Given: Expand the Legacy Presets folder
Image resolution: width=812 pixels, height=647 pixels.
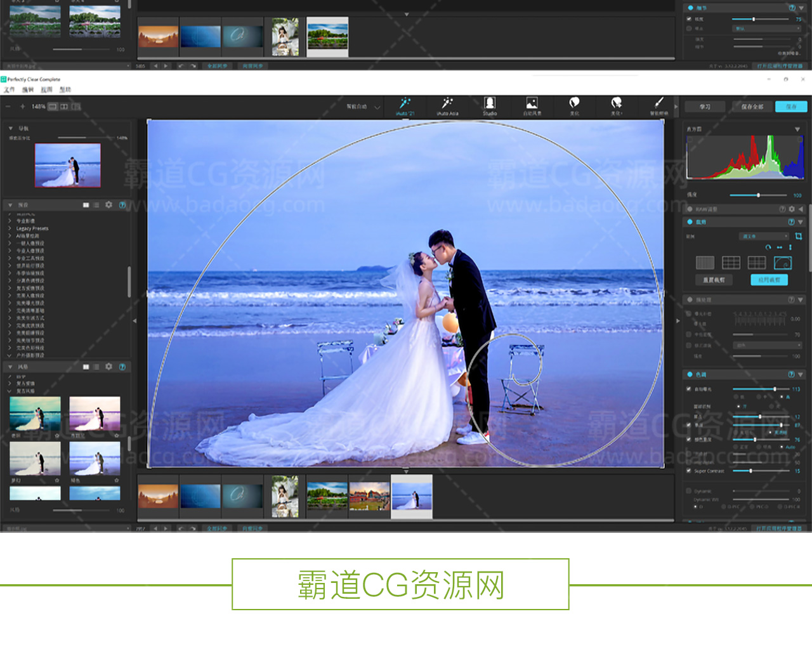Looking at the screenshot, I should tap(32, 228).
